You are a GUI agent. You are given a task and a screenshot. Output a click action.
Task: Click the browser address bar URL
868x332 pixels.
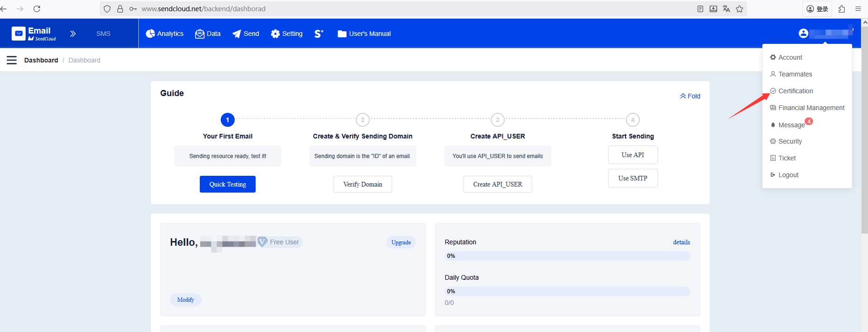point(203,9)
